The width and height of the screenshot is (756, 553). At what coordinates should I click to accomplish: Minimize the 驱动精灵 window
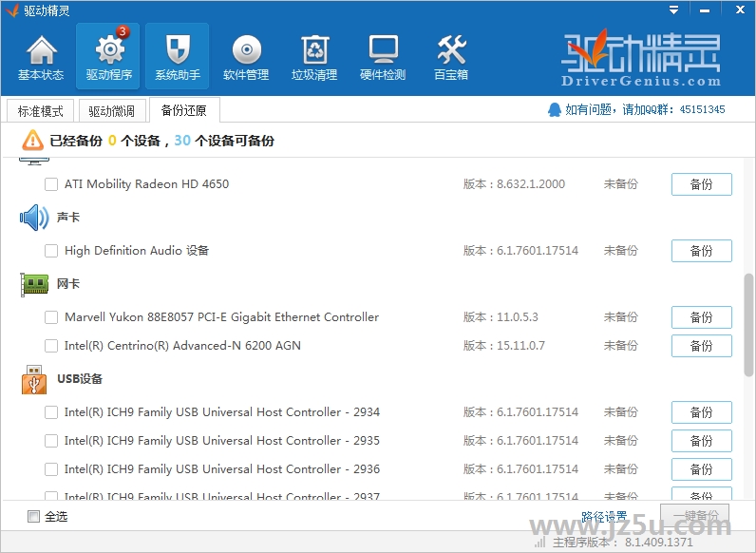coord(705,10)
